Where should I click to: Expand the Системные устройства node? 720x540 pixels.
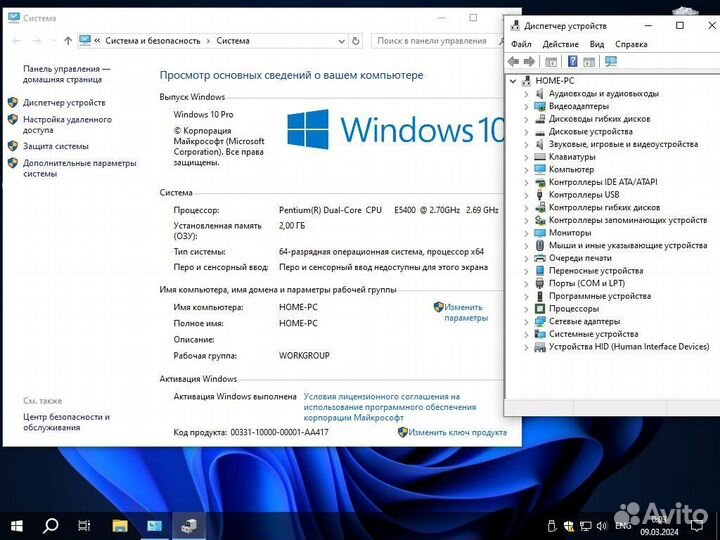point(526,334)
